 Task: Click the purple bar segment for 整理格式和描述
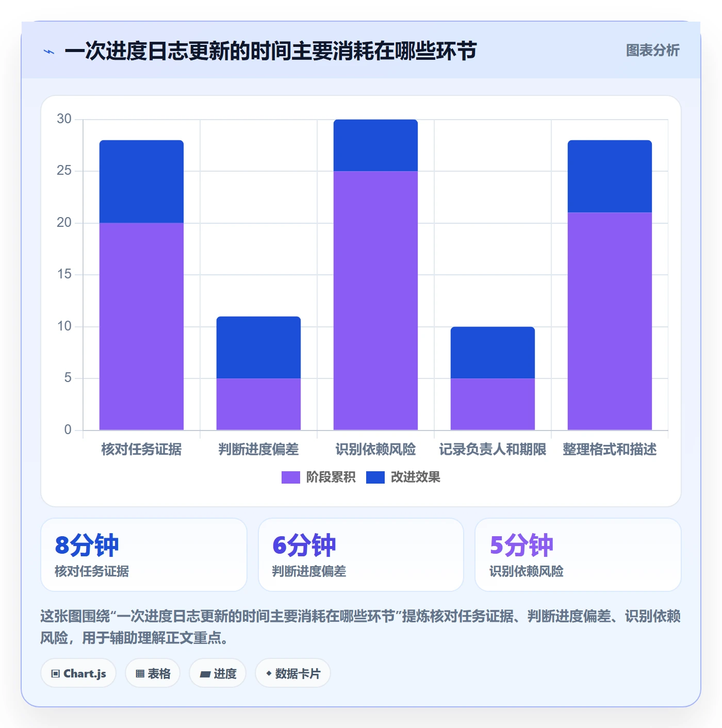pos(610,321)
